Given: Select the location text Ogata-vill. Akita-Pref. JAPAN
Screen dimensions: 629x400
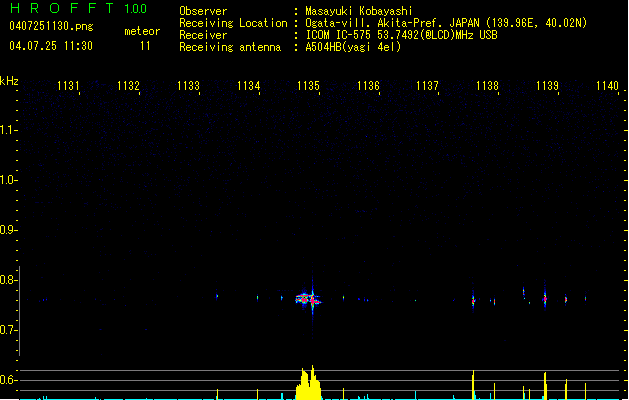Looking at the screenshot, I should tap(393, 23).
